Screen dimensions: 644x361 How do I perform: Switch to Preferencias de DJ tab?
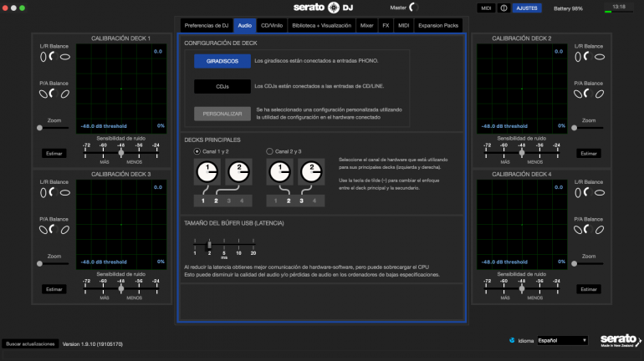point(207,25)
